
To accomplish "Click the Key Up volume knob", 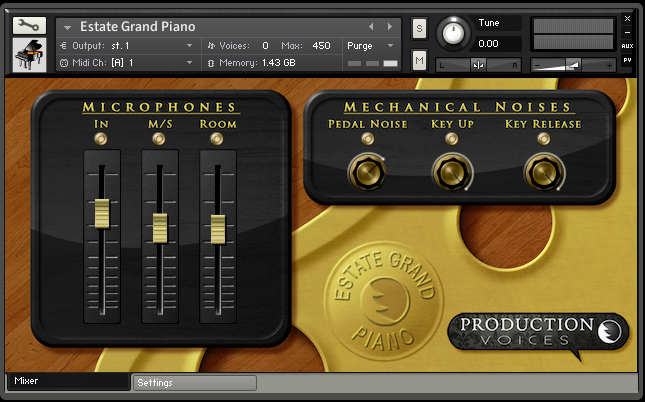I will (452, 172).
